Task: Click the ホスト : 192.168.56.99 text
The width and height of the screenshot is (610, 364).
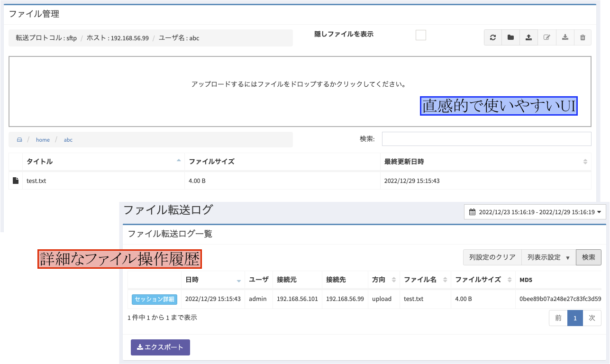Action: click(118, 38)
